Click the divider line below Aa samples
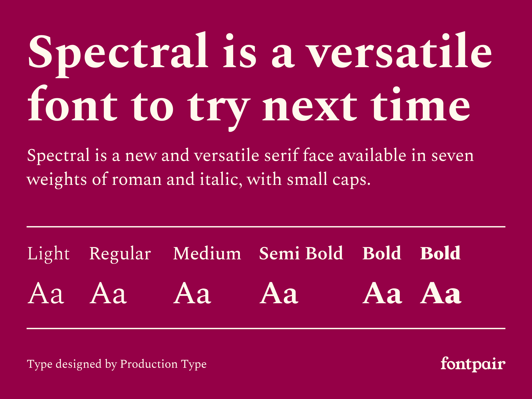Screen dimensions: 532x399 click(266, 328)
